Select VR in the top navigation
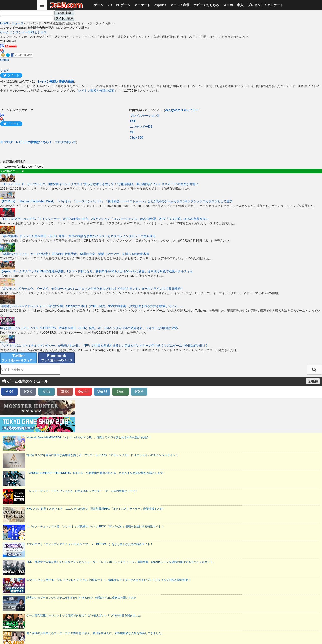The image size is (322, 644). click(110, 5)
